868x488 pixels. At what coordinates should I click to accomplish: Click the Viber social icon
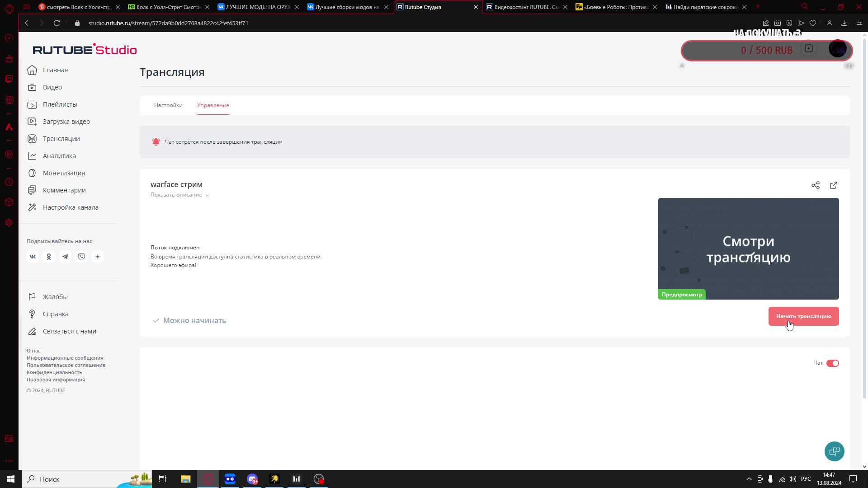pyautogui.click(x=81, y=257)
